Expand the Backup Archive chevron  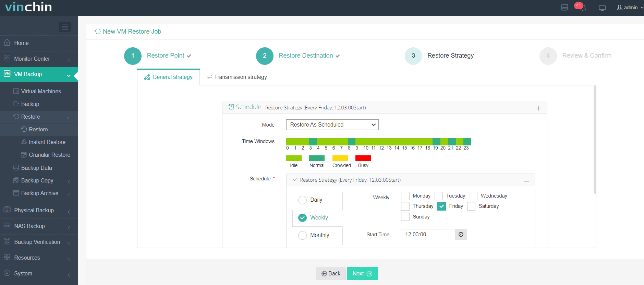[69, 194]
